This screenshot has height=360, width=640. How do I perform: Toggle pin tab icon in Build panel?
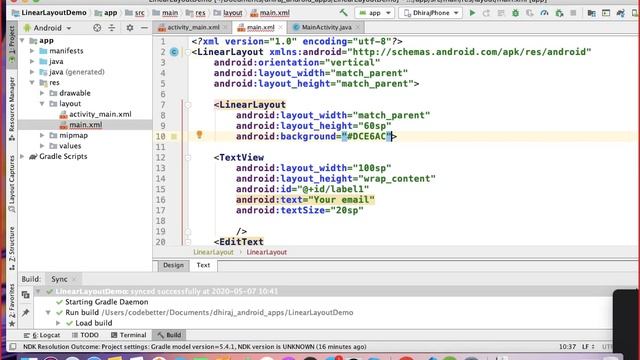tap(25, 313)
